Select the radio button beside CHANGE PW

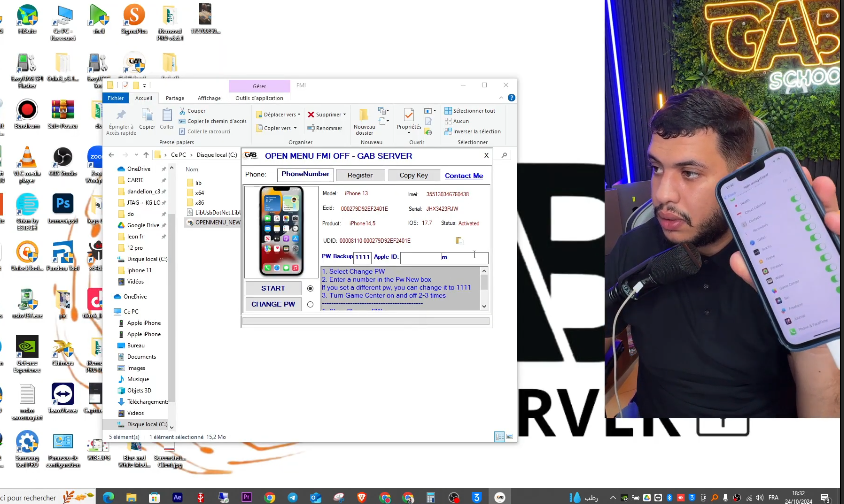click(x=310, y=304)
